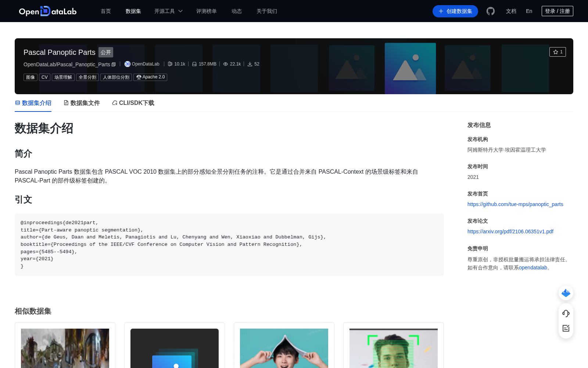This screenshot has width=588, height=368.
Task: Click the highlighted blue banner image placeholder
Action: pyautogui.click(x=410, y=68)
